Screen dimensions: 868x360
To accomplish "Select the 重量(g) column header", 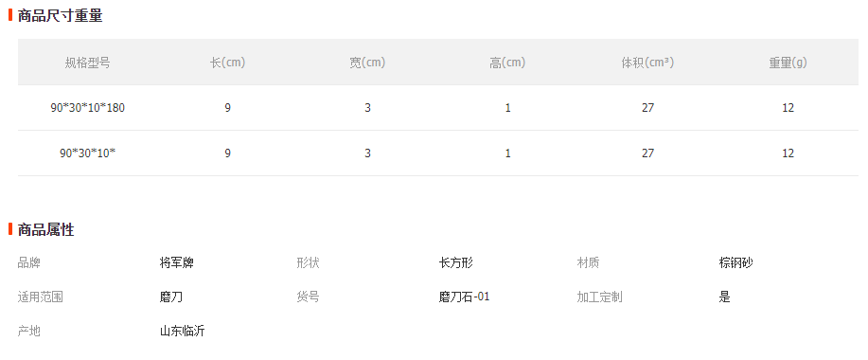I will [x=788, y=63].
